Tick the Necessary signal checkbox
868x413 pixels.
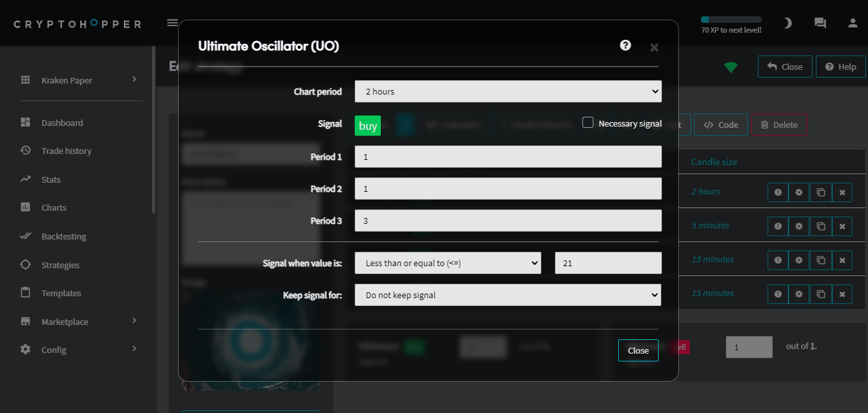click(588, 123)
